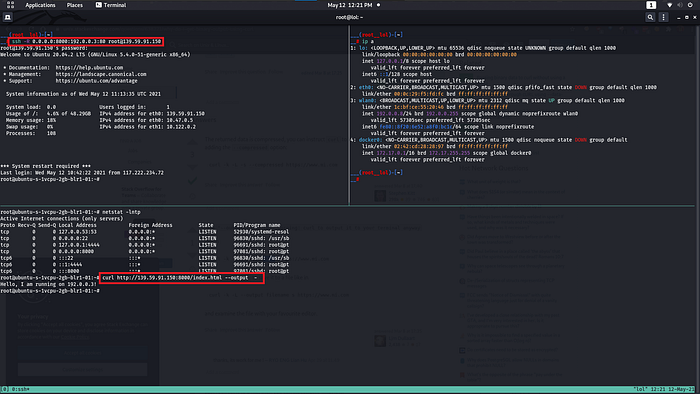
Task: Click the ssh -R command text
Action: (86, 41)
